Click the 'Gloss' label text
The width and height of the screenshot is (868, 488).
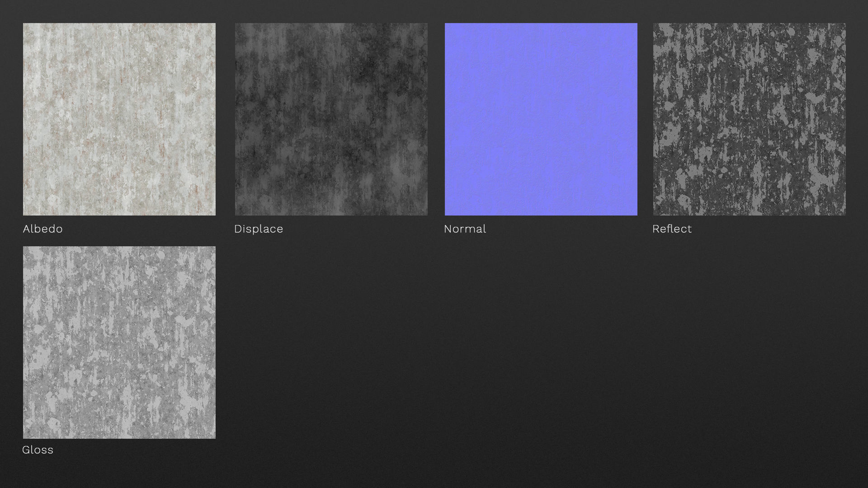38,450
